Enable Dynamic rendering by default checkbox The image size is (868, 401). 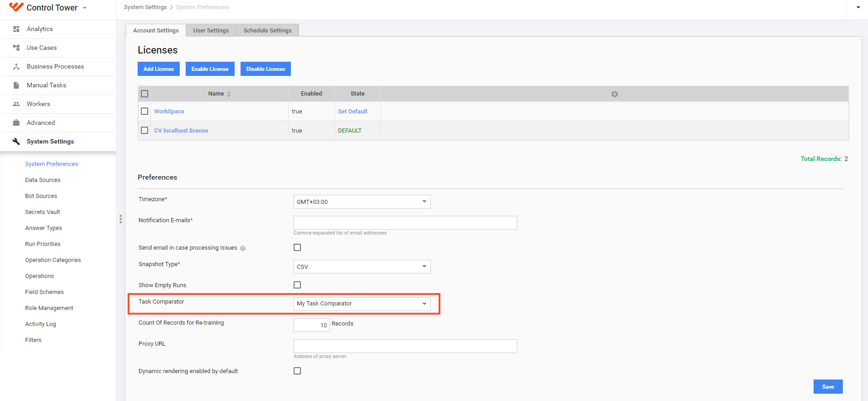(297, 371)
